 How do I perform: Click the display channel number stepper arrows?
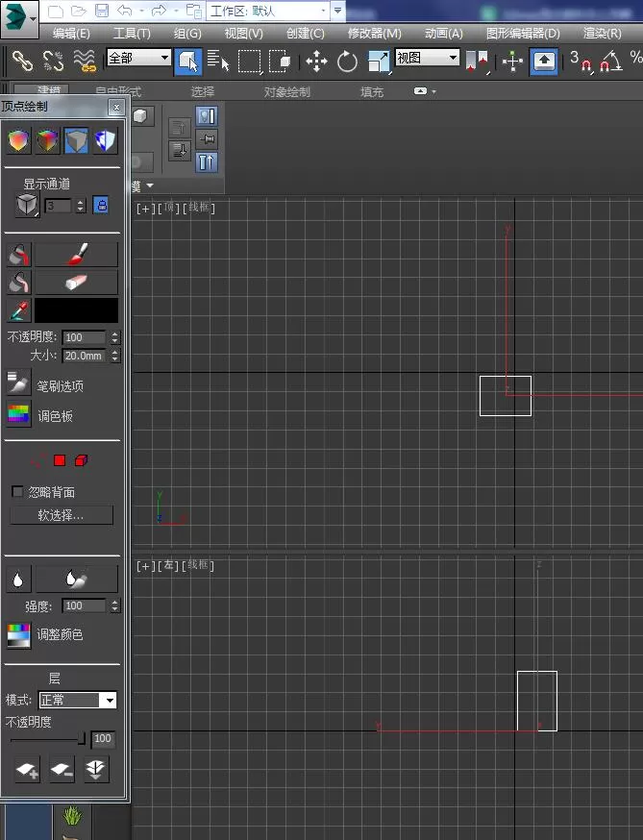[81, 206]
